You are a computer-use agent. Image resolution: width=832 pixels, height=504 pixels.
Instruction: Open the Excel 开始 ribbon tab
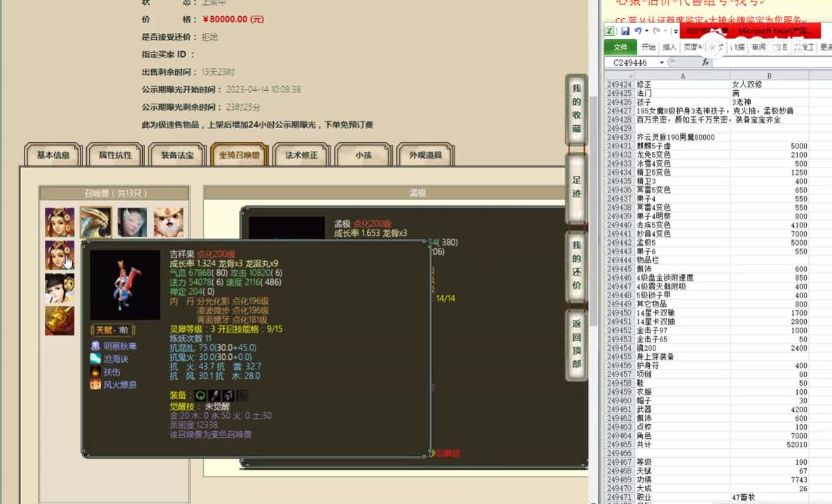[x=649, y=47]
